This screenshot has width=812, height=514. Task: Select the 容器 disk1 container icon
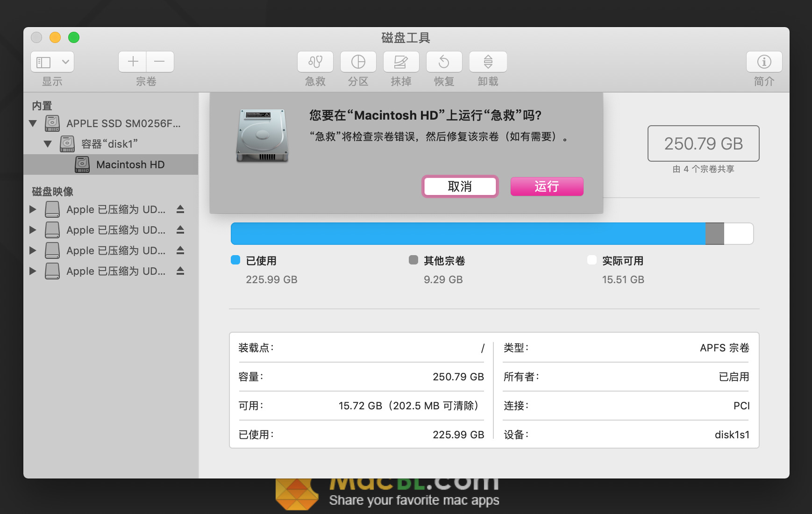pyautogui.click(x=67, y=144)
